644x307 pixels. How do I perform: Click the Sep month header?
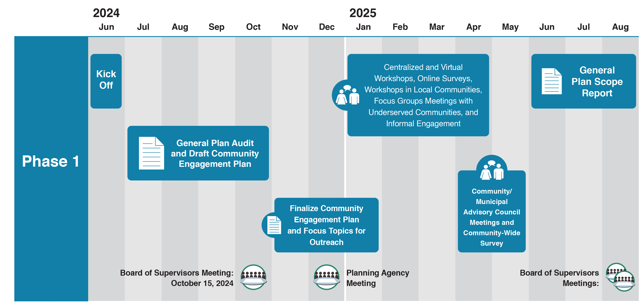pos(217,27)
